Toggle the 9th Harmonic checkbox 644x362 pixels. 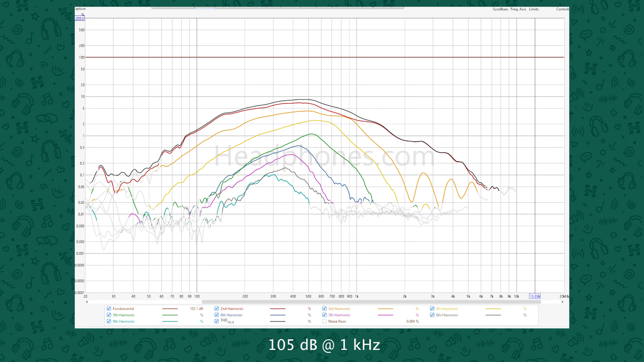tap(109, 321)
